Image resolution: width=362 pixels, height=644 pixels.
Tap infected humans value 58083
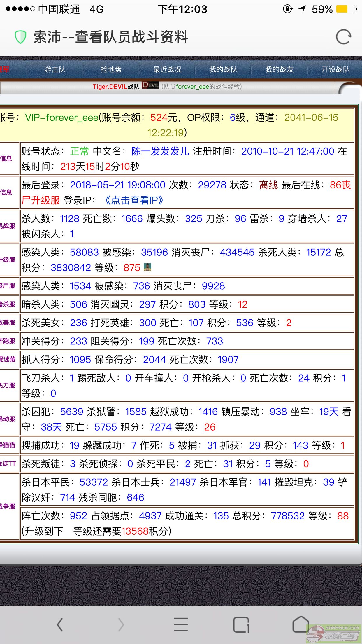pyautogui.click(x=84, y=252)
